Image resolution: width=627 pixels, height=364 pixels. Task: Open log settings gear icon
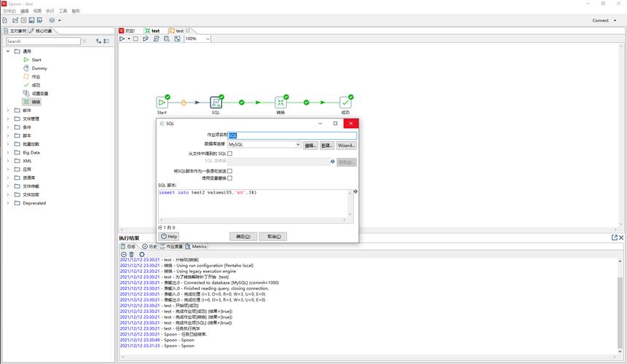141,254
